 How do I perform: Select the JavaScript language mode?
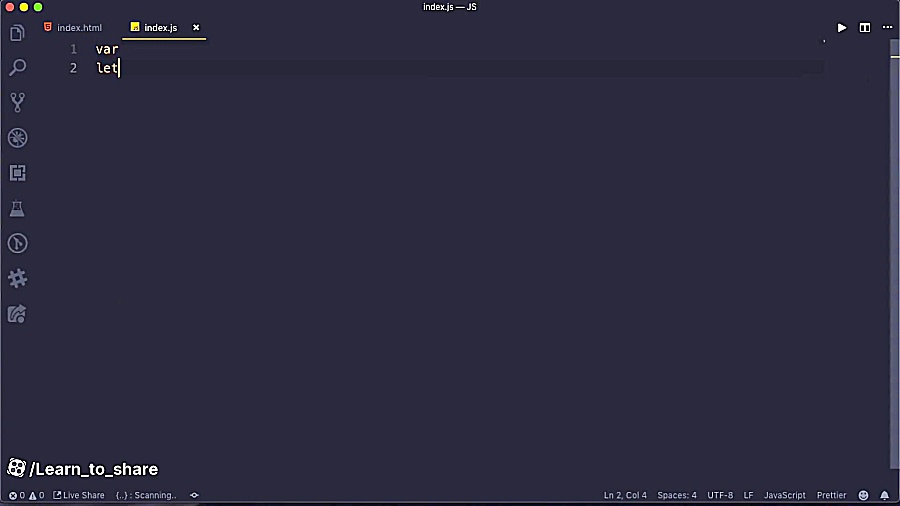785,495
